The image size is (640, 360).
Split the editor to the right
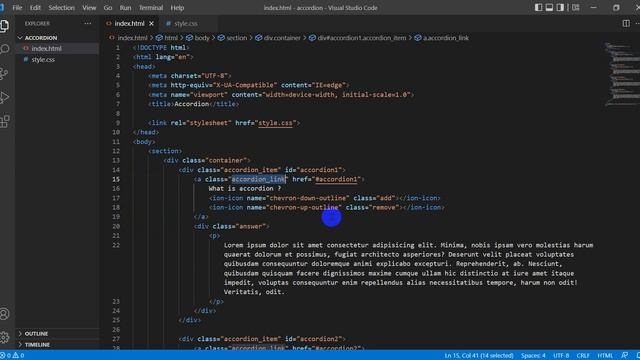coord(626,24)
